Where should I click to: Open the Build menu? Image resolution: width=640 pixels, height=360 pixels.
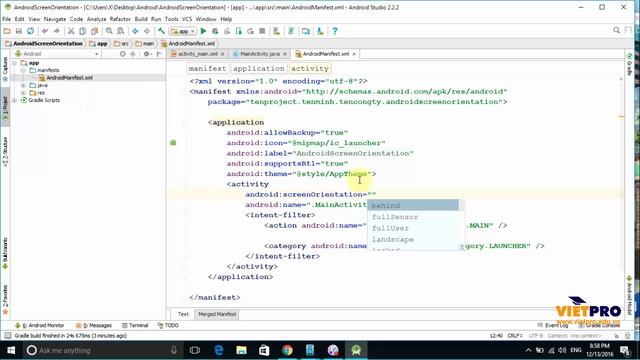(x=141, y=19)
